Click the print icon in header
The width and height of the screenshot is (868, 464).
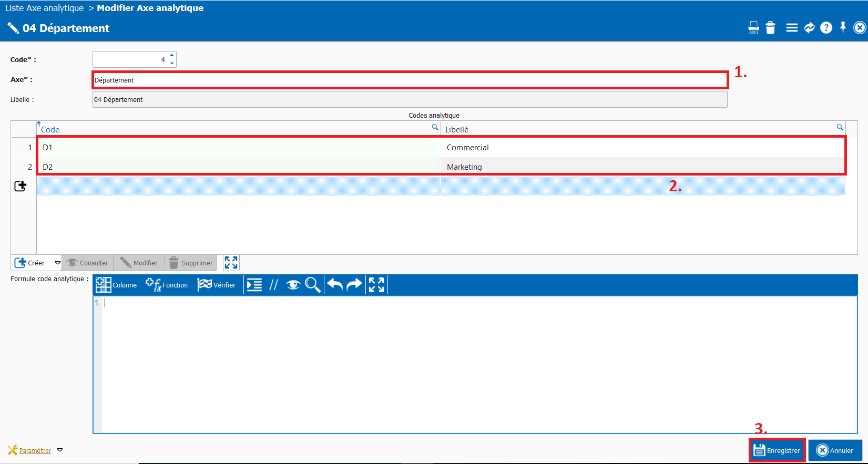753,28
